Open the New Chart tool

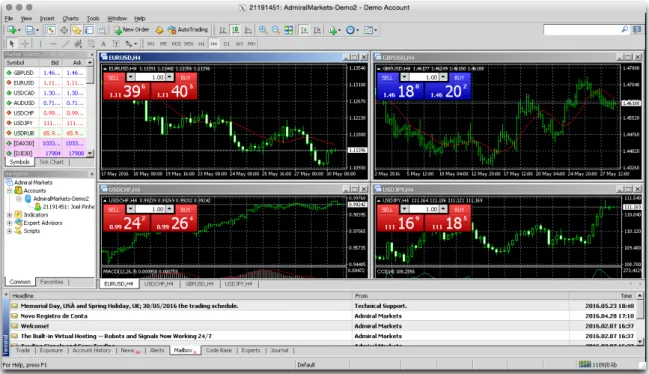coord(12,30)
